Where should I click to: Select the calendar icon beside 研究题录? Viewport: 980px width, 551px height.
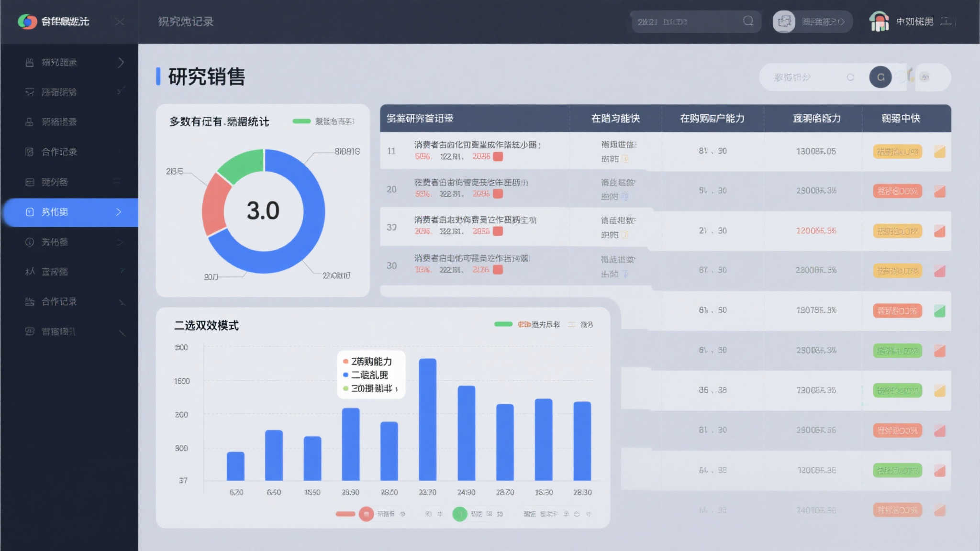(x=29, y=62)
